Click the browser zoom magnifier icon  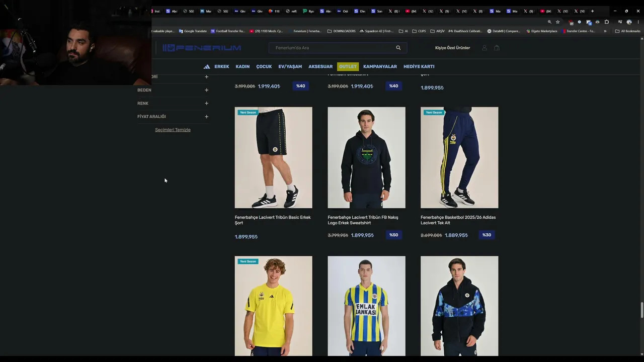pos(549,22)
